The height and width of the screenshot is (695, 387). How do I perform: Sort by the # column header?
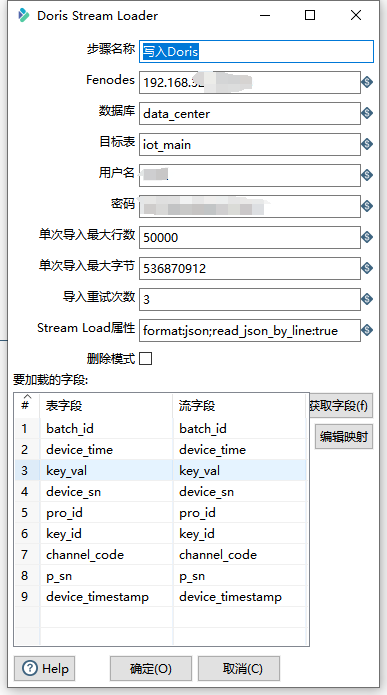(x=27, y=405)
